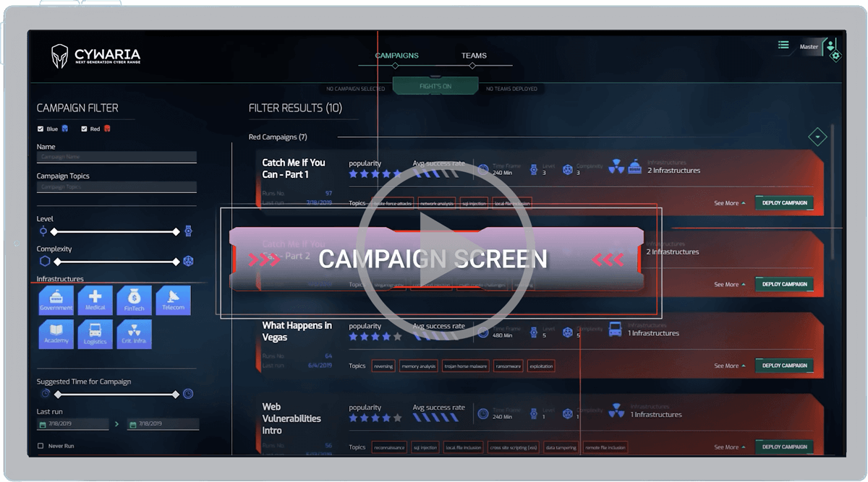
Task: Click the reversing topic tag
Action: [x=383, y=366]
